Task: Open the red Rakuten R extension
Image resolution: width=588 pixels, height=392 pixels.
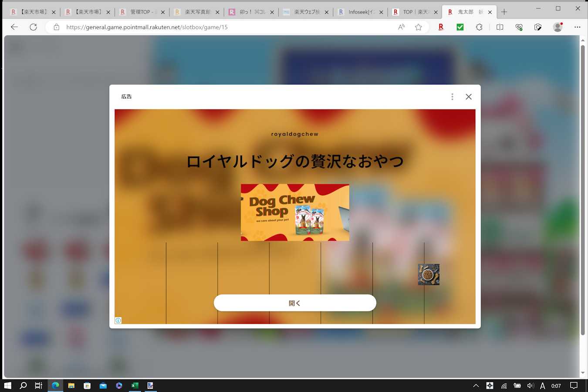Action: [441, 27]
